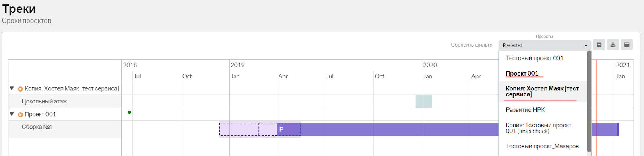The width and height of the screenshot is (644, 156).
Task: Collapse the Копия: Хостел Маяк tree group
Action: click(x=12, y=88)
